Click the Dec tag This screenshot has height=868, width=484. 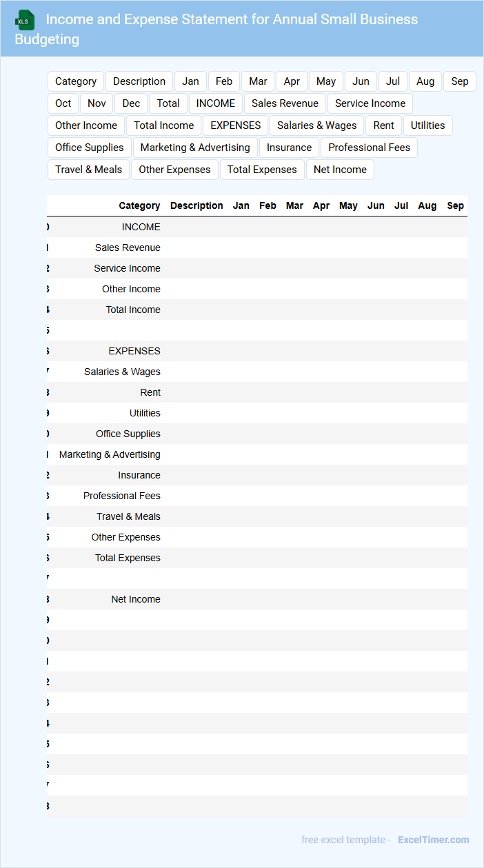coord(131,103)
